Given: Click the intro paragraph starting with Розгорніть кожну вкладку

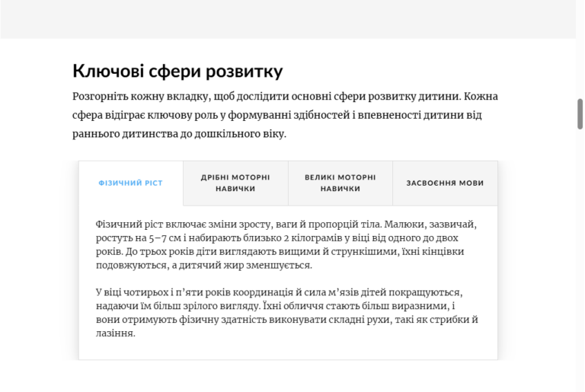Looking at the screenshot, I should click(285, 115).
